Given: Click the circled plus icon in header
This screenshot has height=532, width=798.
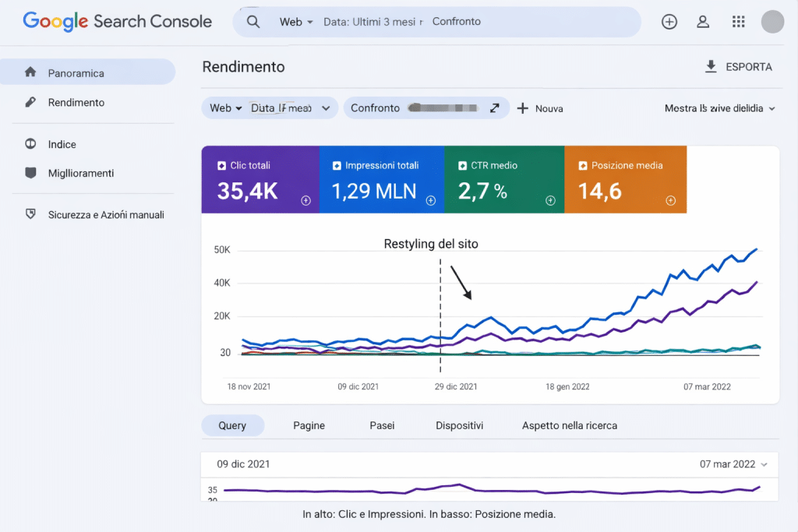Looking at the screenshot, I should (669, 22).
